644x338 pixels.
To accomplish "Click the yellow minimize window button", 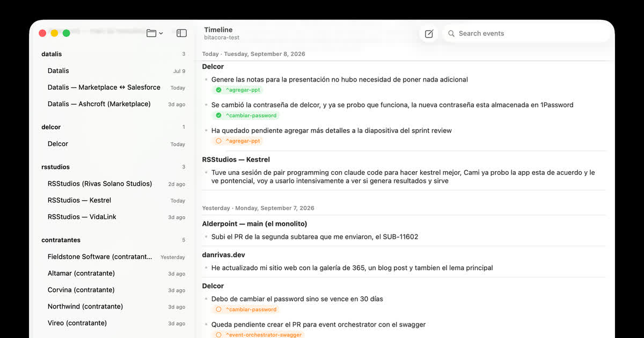I will (54, 33).
